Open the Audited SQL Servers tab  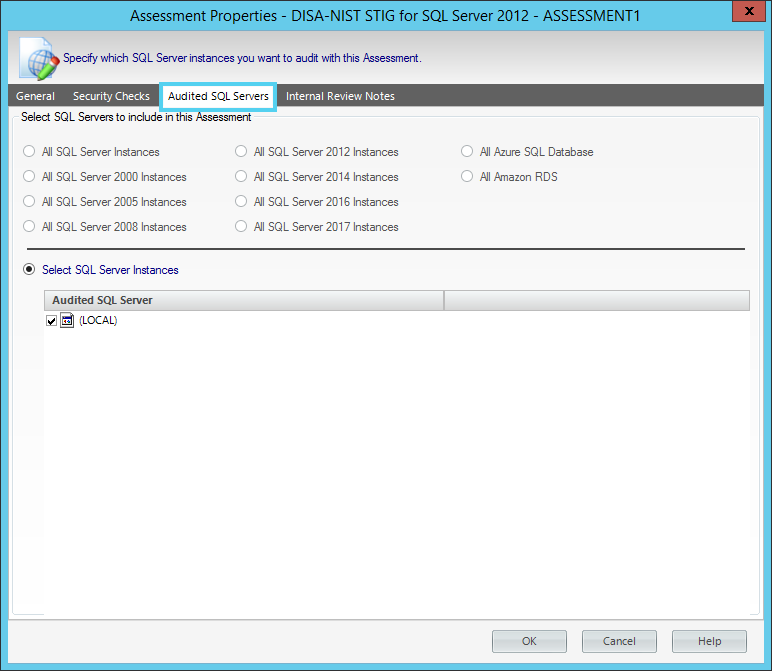(x=218, y=96)
